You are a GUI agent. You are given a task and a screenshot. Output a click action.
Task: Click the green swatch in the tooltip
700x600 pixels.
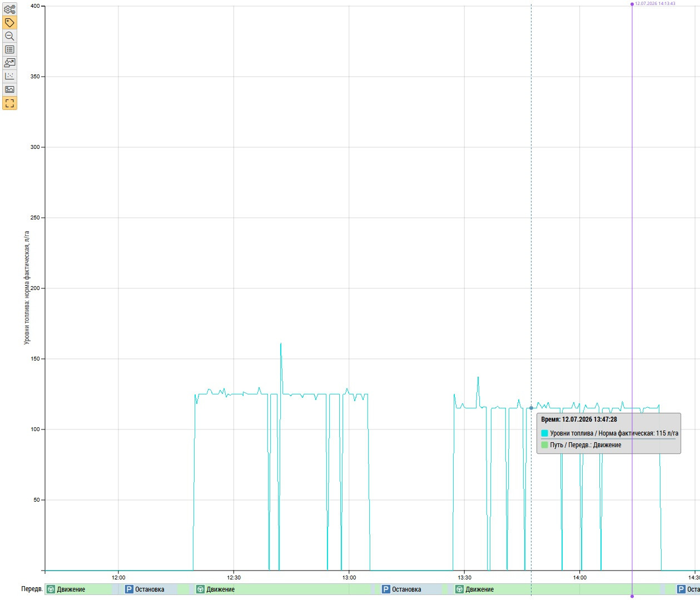point(544,445)
